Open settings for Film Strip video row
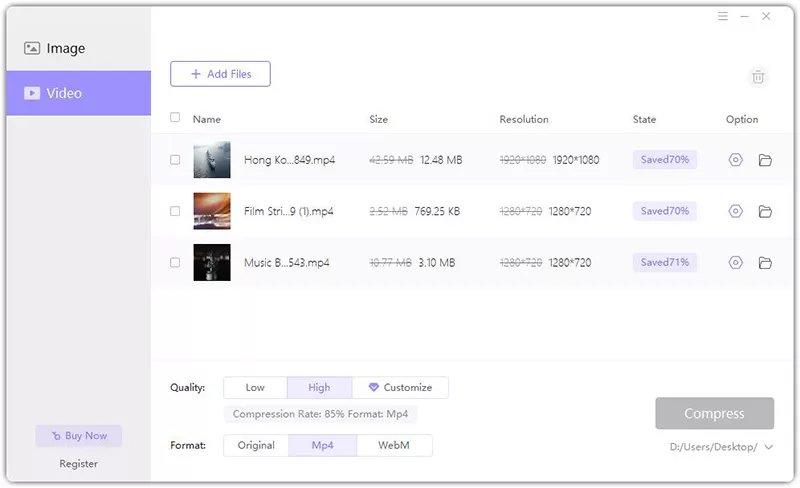The image size is (800, 488). [x=736, y=211]
